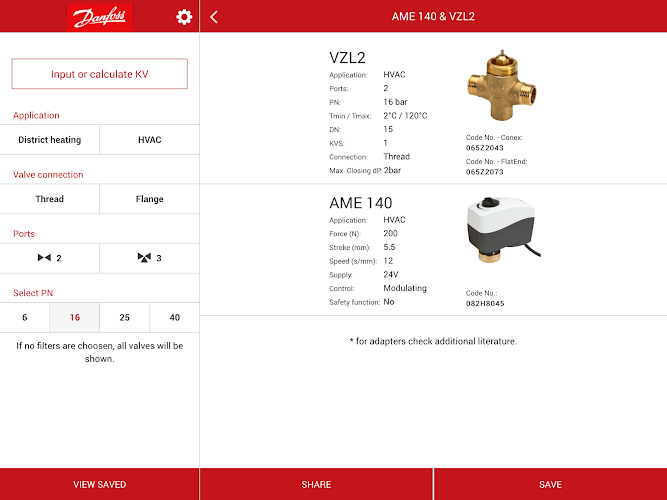Screen dimensions: 667x500
Task: Click the Speed (s/mm) 12 value
Action: [x=388, y=261]
